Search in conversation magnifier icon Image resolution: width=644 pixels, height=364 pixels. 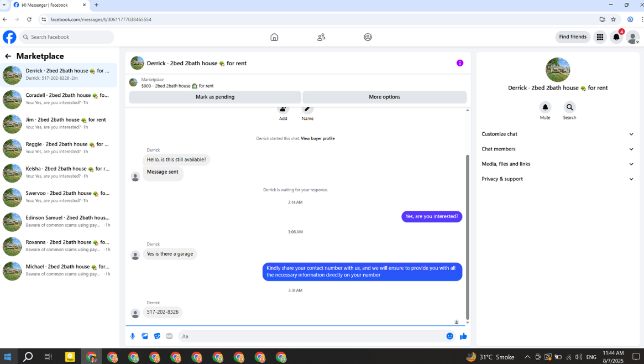coord(569,107)
